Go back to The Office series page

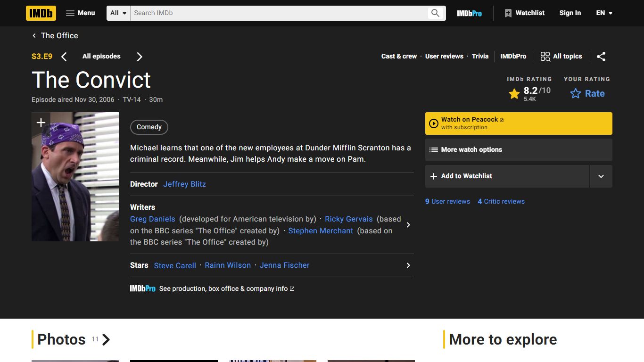pyautogui.click(x=55, y=35)
